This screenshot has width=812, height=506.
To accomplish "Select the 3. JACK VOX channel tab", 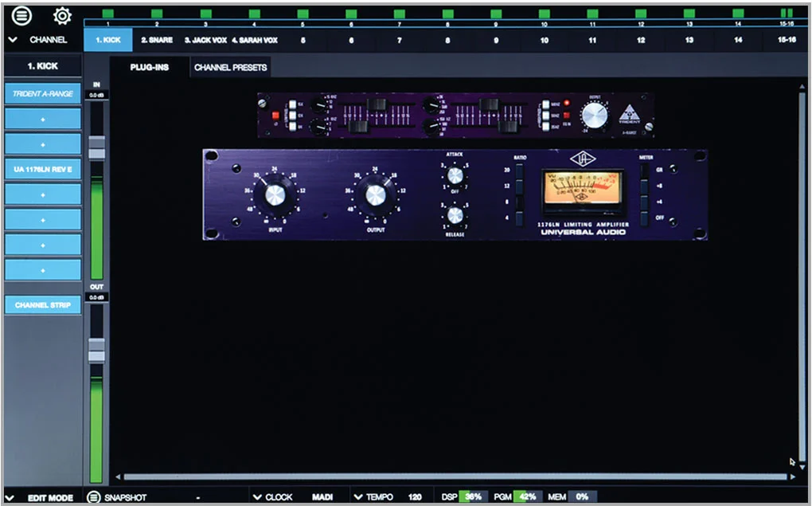I will [x=205, y=40].
